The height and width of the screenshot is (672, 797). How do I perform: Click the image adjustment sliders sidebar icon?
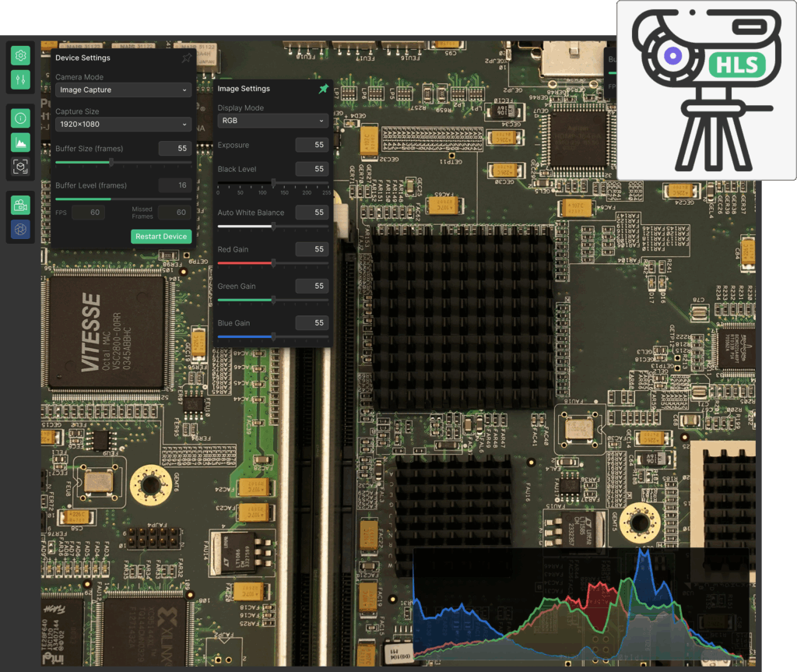click(x=21, y=79)
